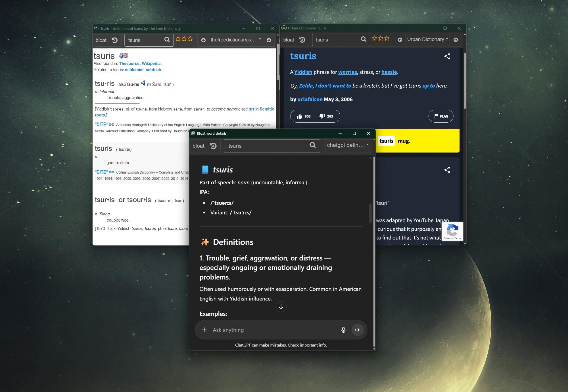Click forward arrow in Urban Dictionary toolbar
This screenshot has width=568, height=392.
coord(456,40)
